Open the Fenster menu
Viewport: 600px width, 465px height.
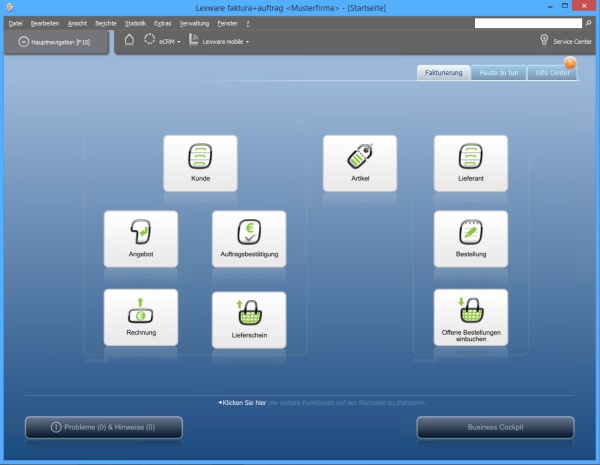(227, 23)
